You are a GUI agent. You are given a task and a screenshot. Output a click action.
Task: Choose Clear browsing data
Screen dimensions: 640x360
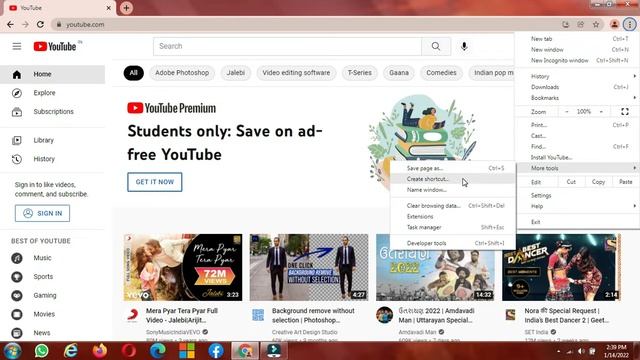(452, 206)
